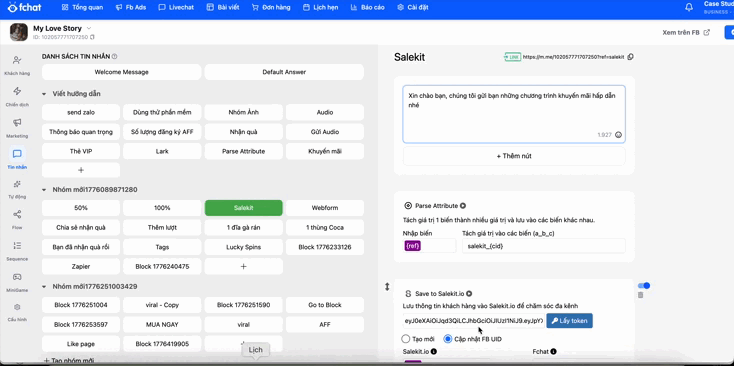Open emoji picker in message box
The width and height of the screenshot is (734, 366).
618,135
